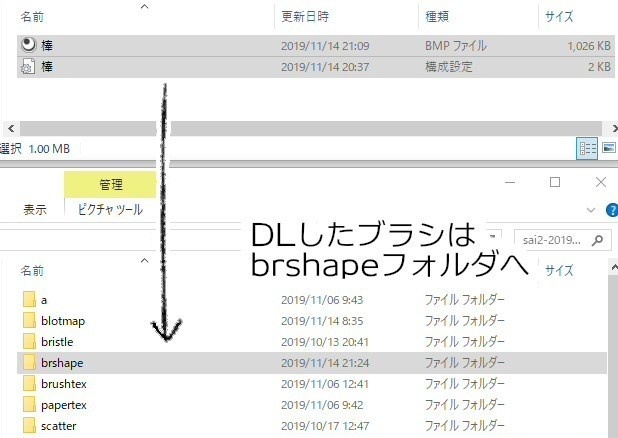Click scatter folder icon

tap(30, 426)
